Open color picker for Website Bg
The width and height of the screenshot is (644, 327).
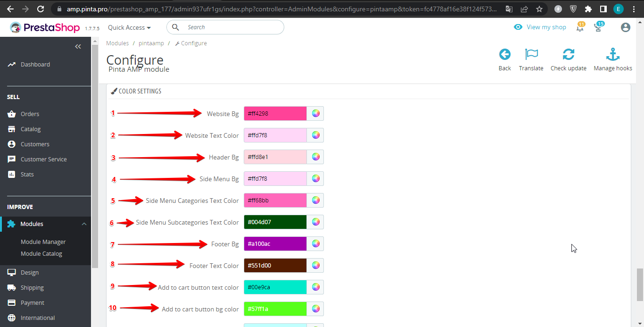[x=315, y=114]
